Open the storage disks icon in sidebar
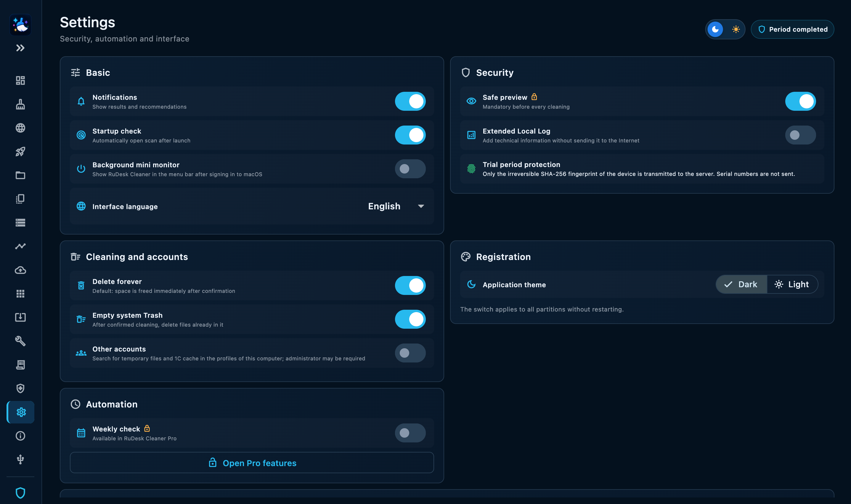The width and height of the screenshot is (851, 504). 20,222
